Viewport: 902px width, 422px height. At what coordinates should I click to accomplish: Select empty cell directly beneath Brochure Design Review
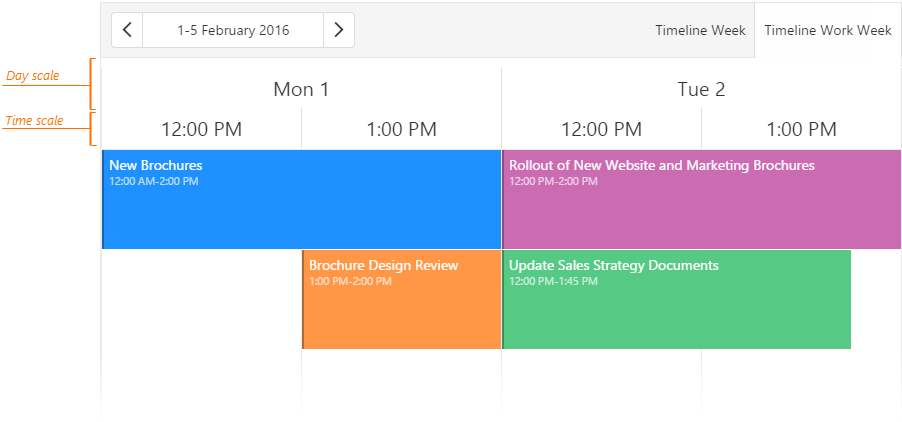coord(401,380)
